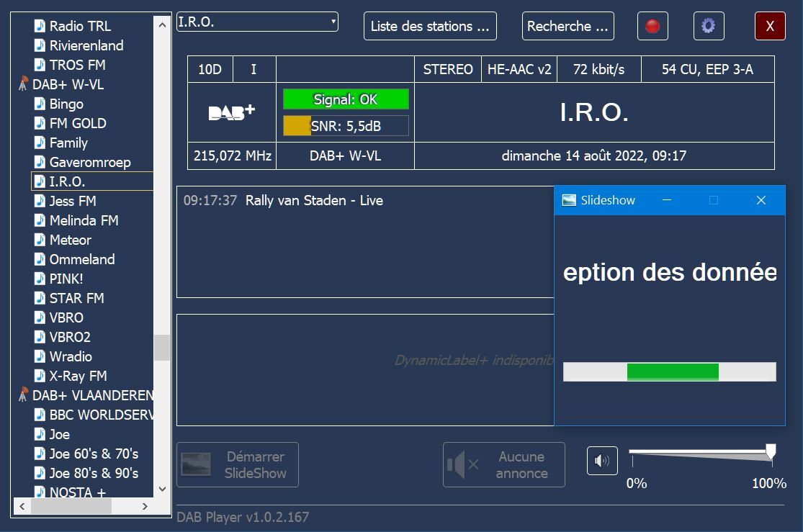This screenshot has width=803, height=532.
Task: Click the 215,072 MHz frequency cell
Action: (232, 155)
